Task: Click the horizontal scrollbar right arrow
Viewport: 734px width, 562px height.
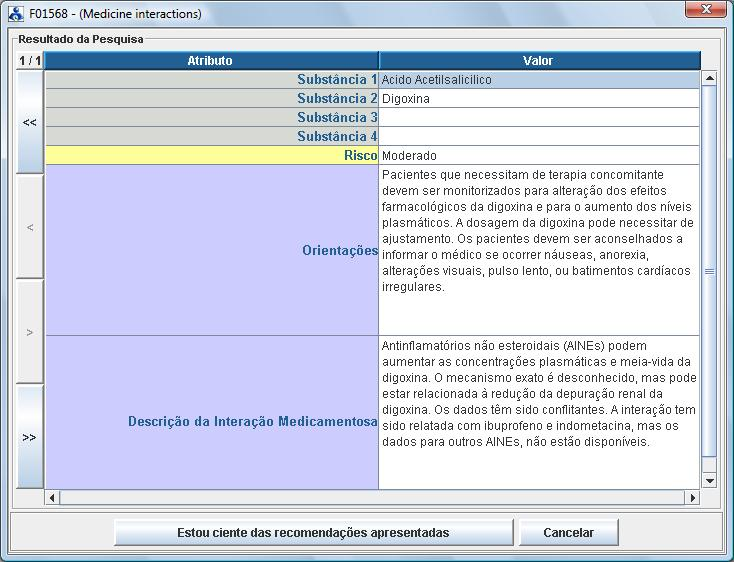Action: pyautogui.click(x=692, y=497)
